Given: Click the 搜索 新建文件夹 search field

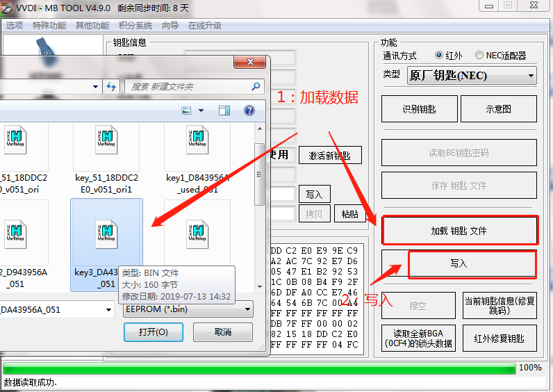Looking at the screenshot, I should 188,86.
